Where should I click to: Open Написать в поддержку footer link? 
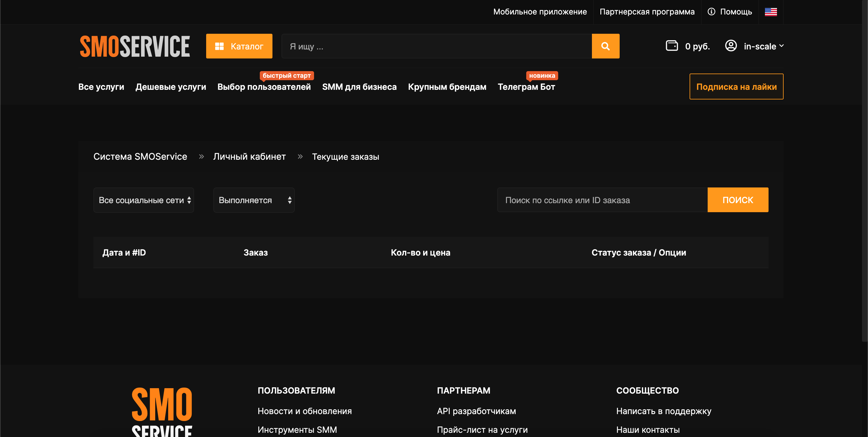pos(664,411)
